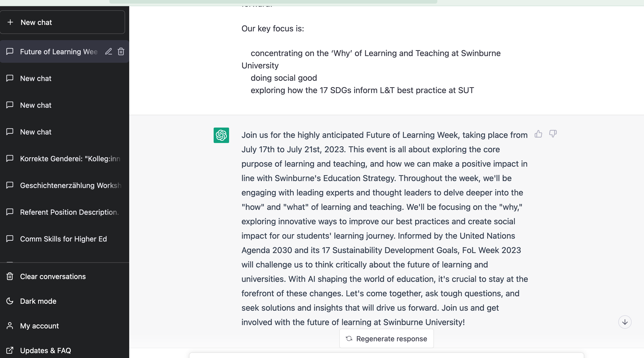
Task: Give the response a thumbs down
Action: click(553, 134)
